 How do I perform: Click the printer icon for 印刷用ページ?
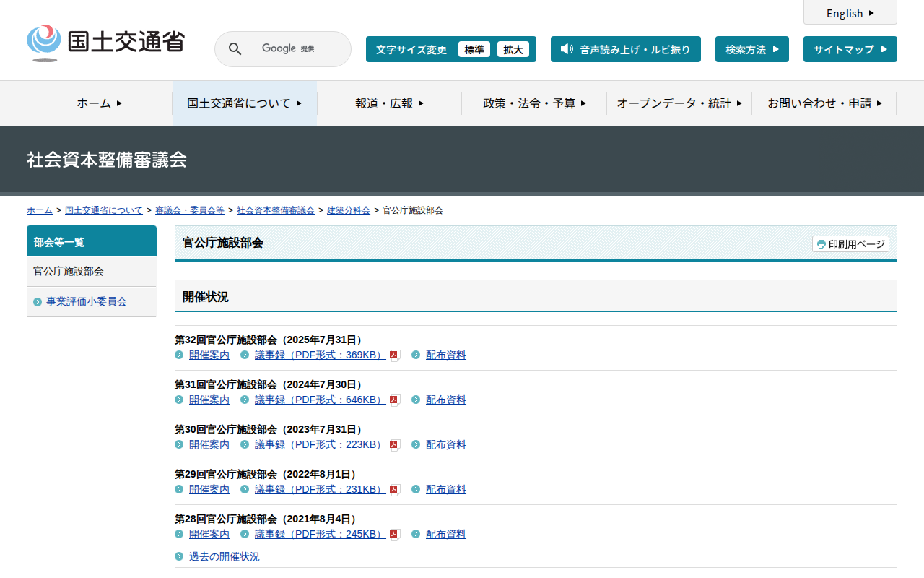(821, 244)
